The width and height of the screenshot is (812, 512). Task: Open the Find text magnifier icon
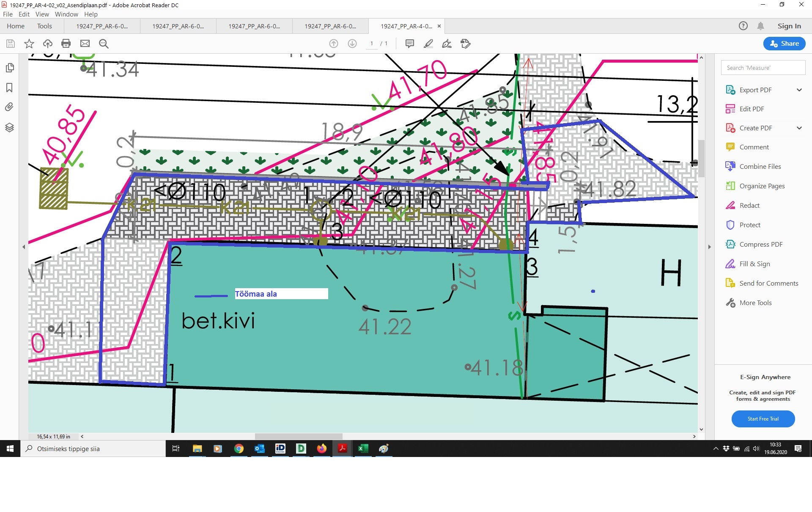click(x=104, y=44)
